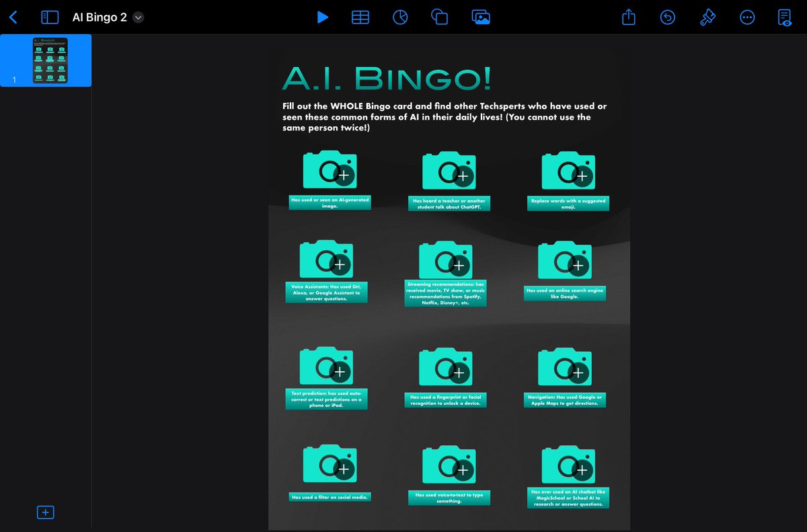Select 'Has used a filter on social media' label
Viewport: 807px width, 532px height.
click(x=330, y=497)
